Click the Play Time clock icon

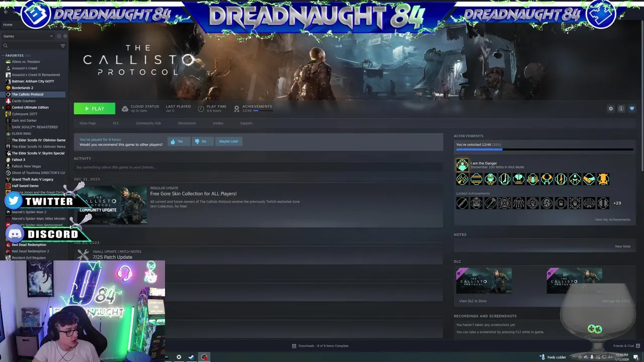click(201, 109)
